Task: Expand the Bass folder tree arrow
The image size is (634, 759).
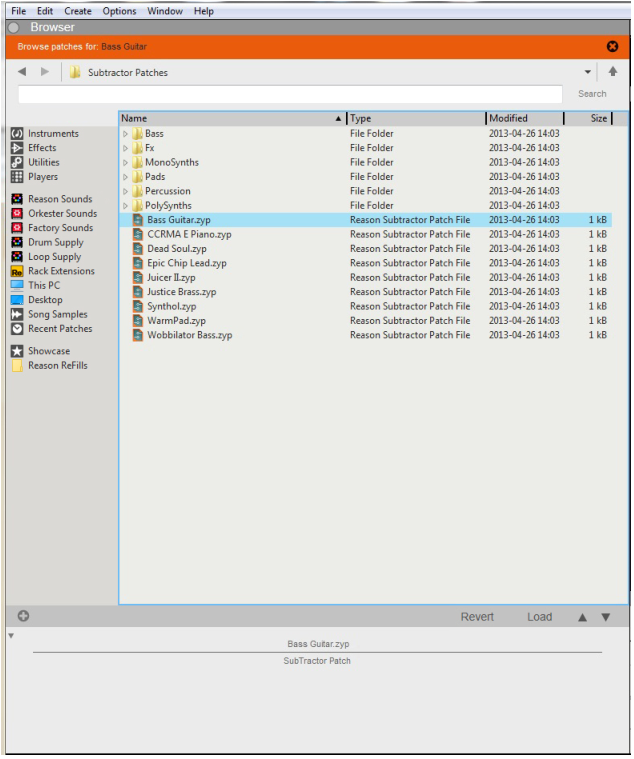Action: point(126,134)
